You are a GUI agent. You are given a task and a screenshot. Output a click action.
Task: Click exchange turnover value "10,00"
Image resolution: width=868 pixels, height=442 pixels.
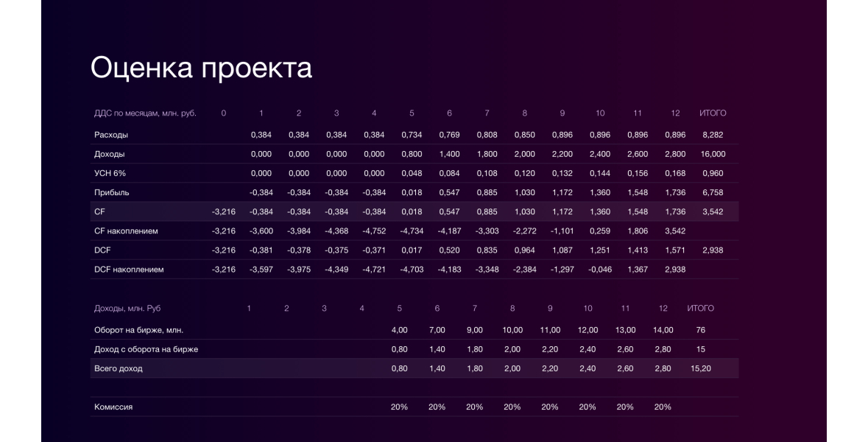(x=512, y=330)
